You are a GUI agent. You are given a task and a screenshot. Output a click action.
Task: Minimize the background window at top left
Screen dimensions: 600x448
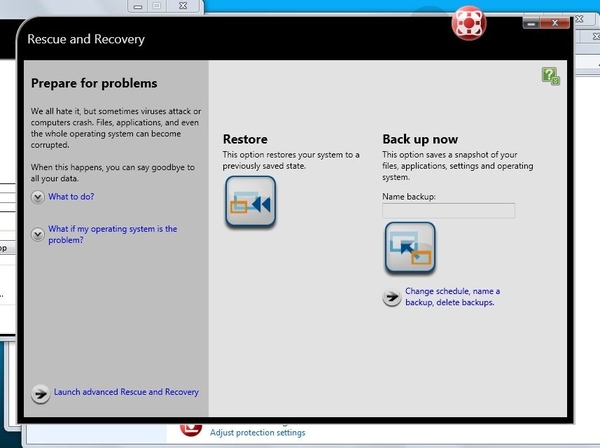point(138,6)
